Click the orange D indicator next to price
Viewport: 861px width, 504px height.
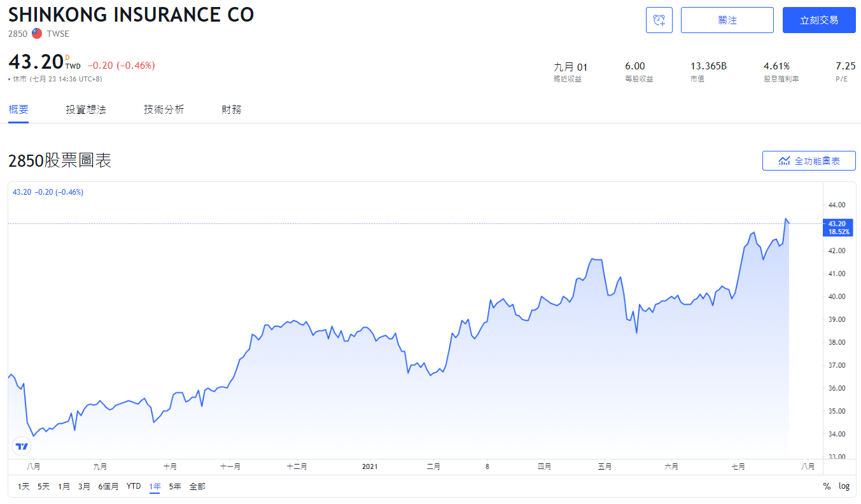67,57
